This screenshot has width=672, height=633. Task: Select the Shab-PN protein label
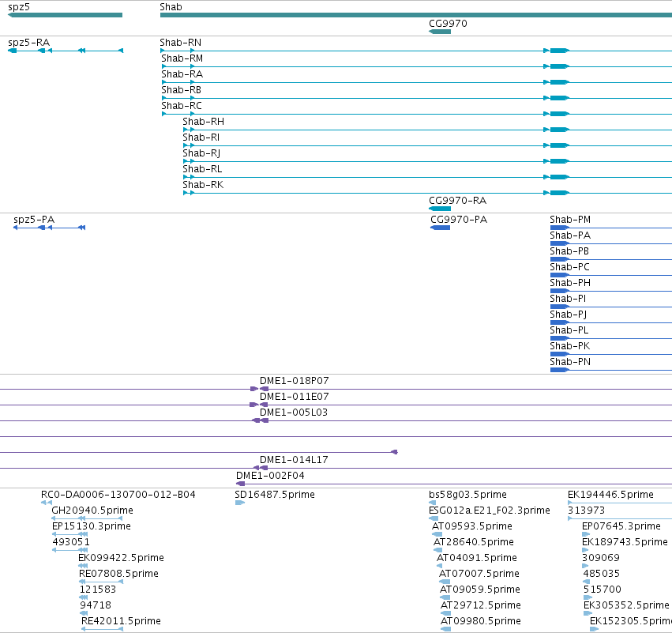pos(570,362)
